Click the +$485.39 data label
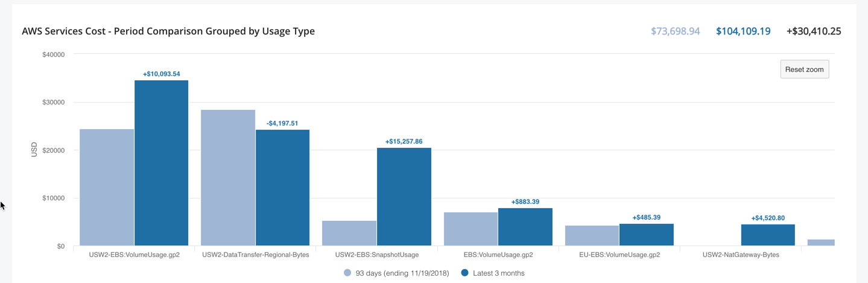 [x=647, y=217]
